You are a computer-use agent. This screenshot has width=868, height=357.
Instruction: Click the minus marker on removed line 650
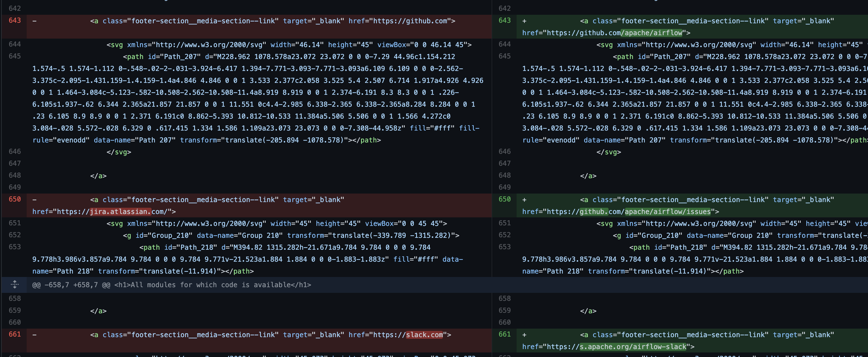34,200
